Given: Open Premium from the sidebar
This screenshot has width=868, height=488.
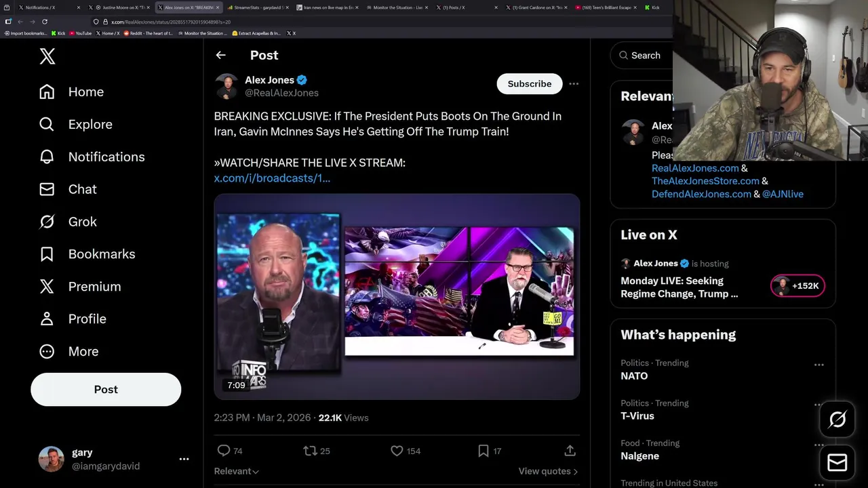Looking at the screenshot, I should click(80, 287).
